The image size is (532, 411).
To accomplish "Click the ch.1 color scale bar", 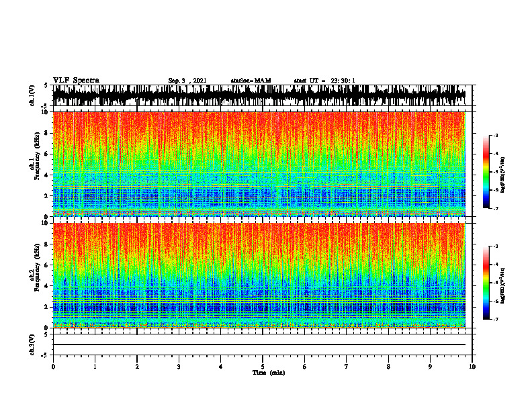I will [486, 172].
